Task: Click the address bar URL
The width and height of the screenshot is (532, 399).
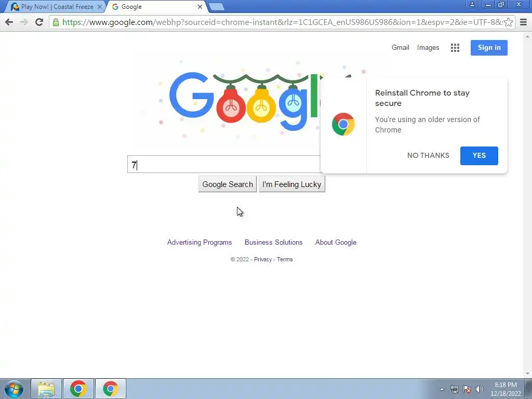Action: 282,22
